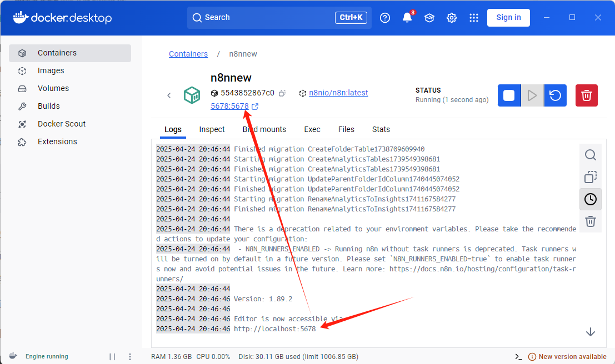This screenshot has height=364, width=615.
Task: Click the n8nnew container title
Action: tap(231, 78)
